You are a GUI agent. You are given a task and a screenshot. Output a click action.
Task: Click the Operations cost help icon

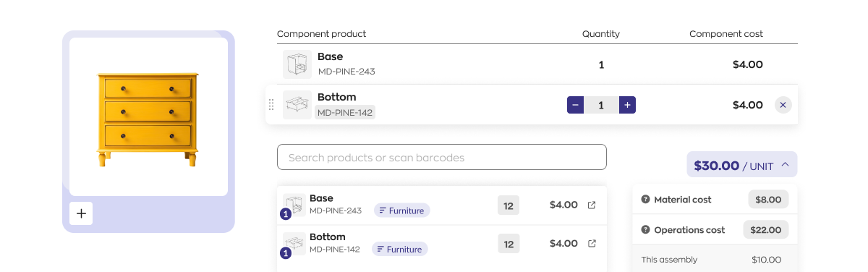[x=645, y=229]
